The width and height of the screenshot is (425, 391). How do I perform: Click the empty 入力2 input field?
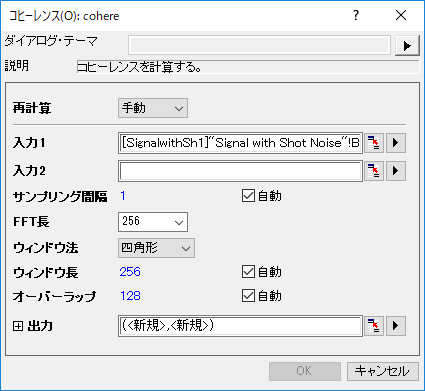tap(240, 171)
